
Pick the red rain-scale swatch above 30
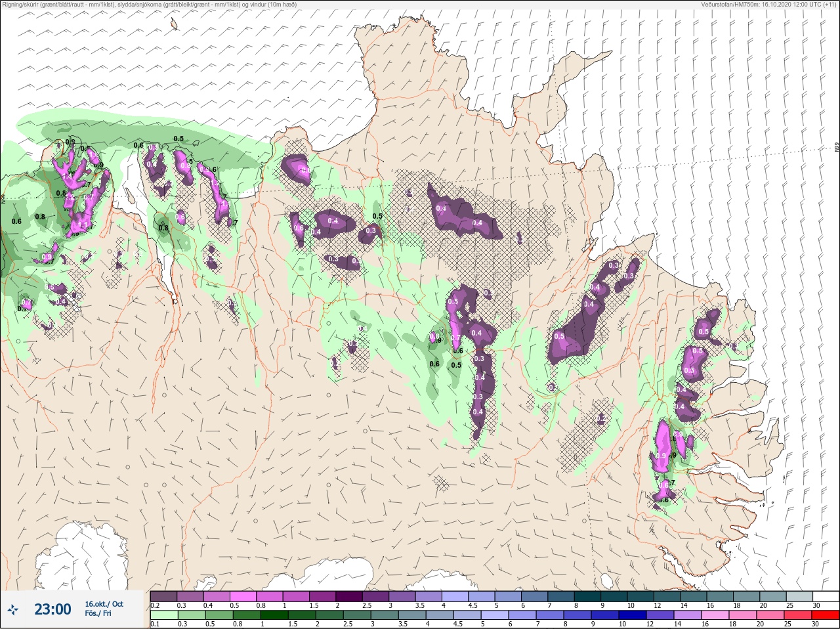826,615
